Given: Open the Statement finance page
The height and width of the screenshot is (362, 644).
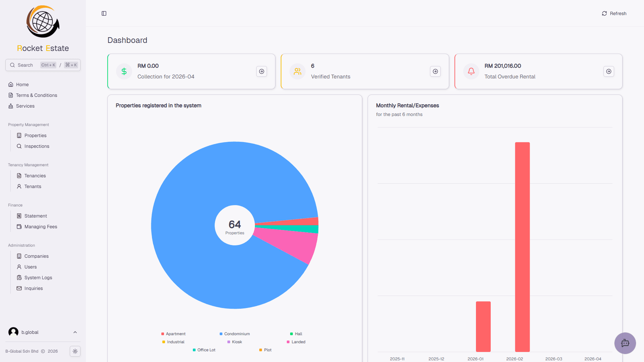Looking at the screenshot, I should pyautogui.click(x=36, y=216).
